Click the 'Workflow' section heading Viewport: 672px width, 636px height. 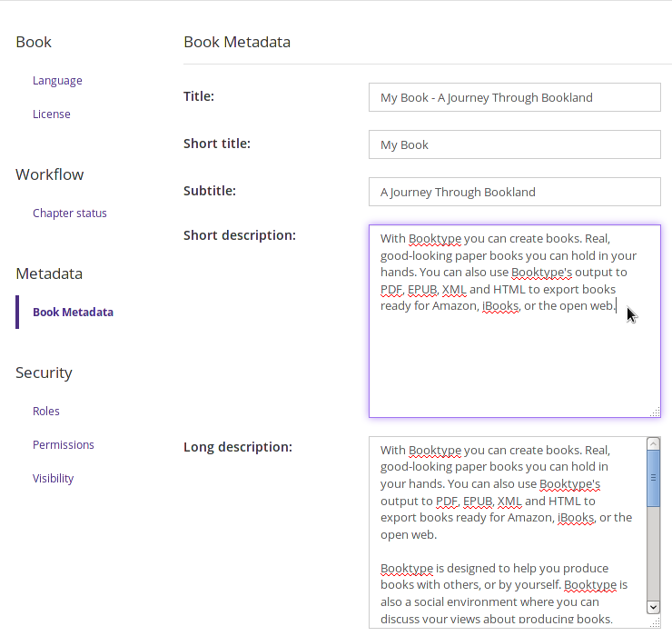click(x=50, y=174)
